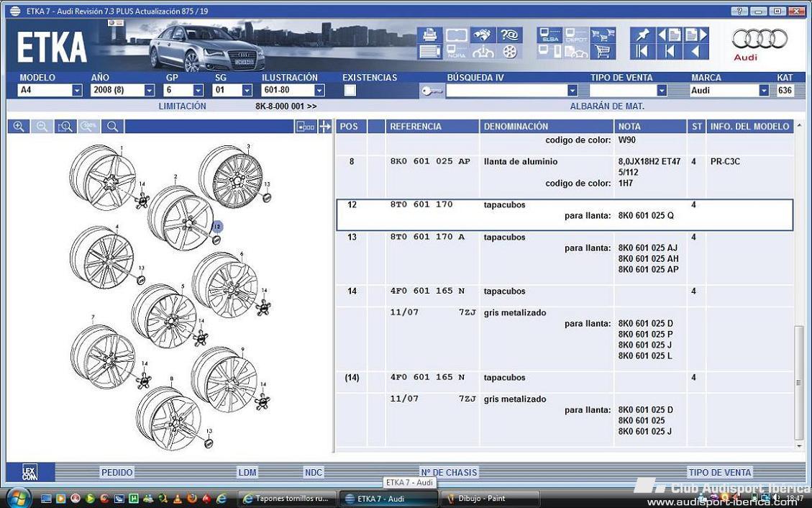Click the zoom region magnifier icon
The width and height of the screenshot is (812, 508).
pyautogui.click(x=65, y=127)
